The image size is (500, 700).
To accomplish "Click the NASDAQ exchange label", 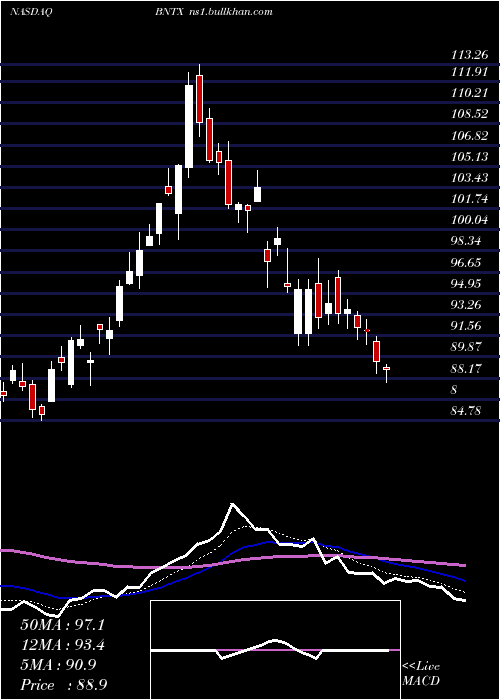I will point(31,12).
